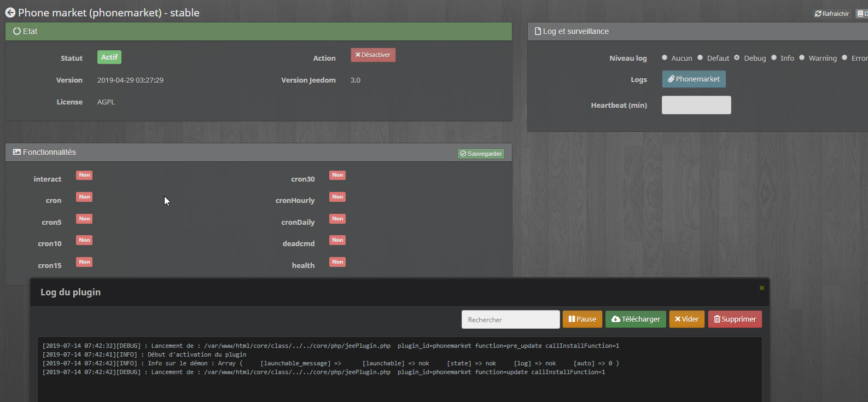Screen dimensions: 868x402
Task: Empty the log with the Vider button
Action: coord(686,319)
